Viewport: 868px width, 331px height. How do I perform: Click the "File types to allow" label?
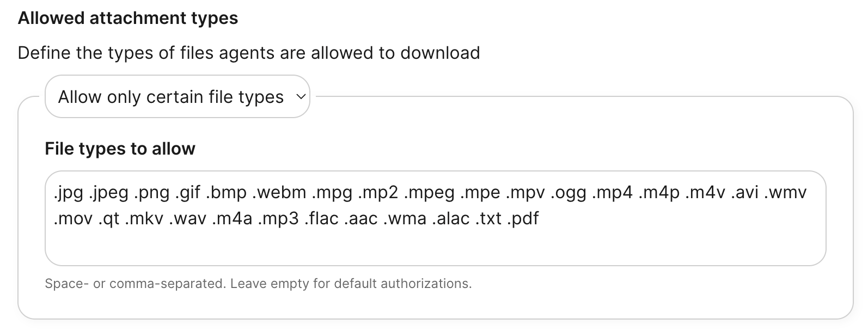120,148
